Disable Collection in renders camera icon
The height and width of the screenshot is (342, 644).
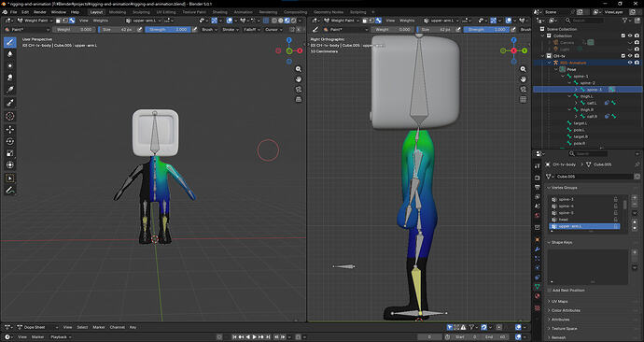coord(637,36)
